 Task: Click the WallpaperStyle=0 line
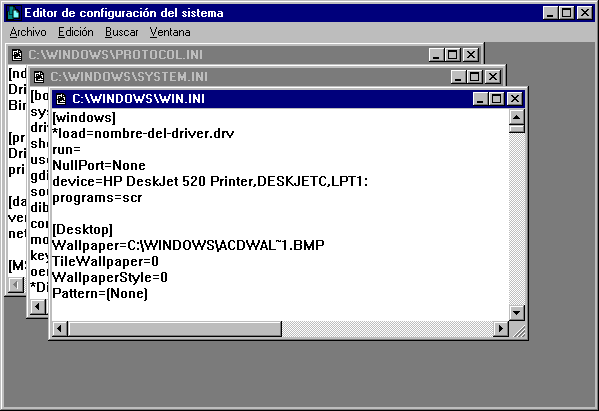pyautogui.click(x=110, y=278)
